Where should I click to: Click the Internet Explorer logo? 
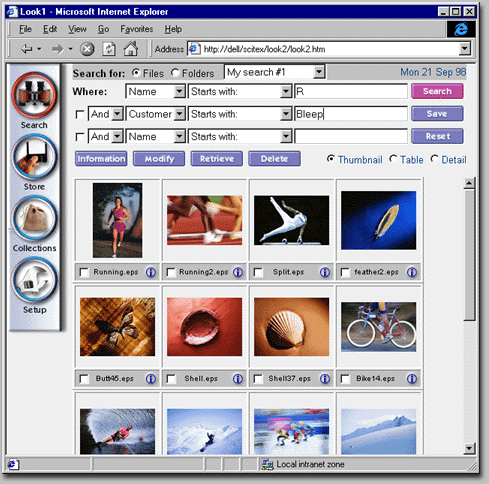pyautogui.click(x=461, y=29)
